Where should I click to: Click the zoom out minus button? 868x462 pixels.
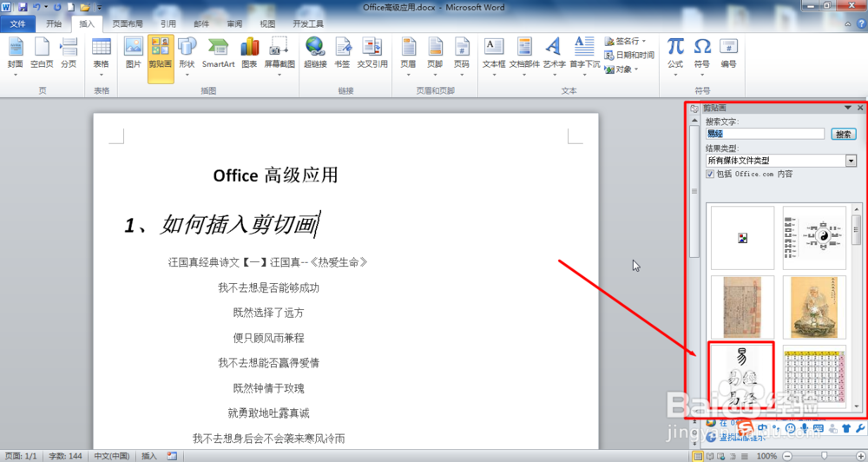tap(787, 456)
